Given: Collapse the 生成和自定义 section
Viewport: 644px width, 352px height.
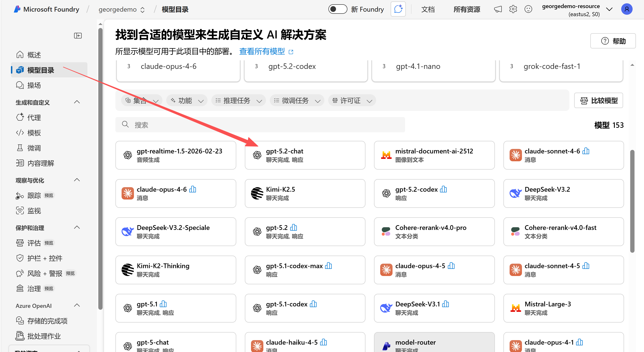Looking at the screenshot, I should (x=77, y=102).
